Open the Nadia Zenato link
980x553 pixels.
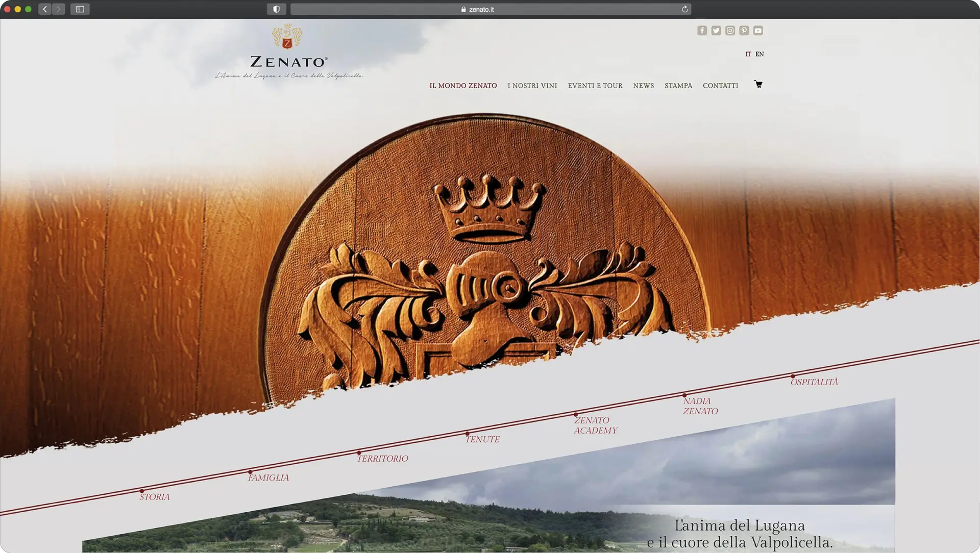coord(700,406)
